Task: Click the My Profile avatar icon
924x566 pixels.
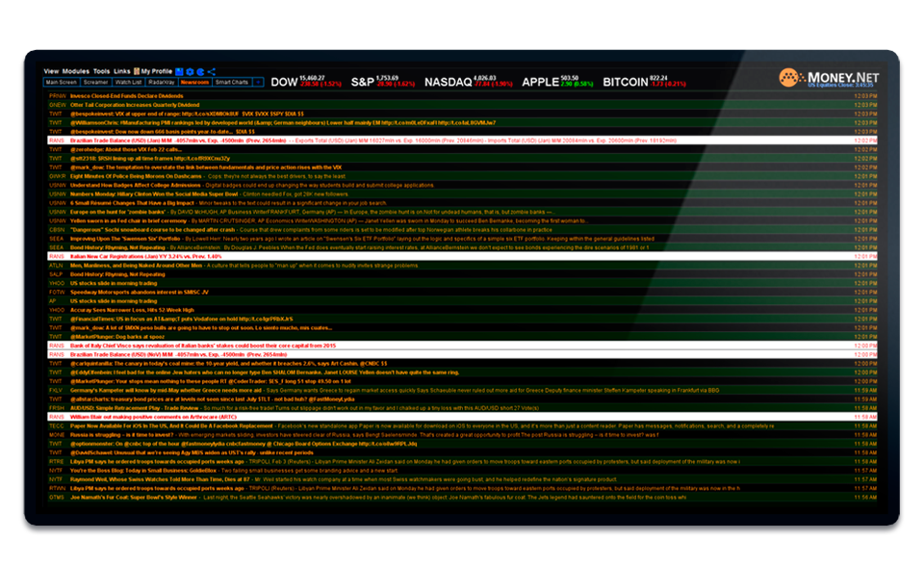Action: (x=136, y=71)
